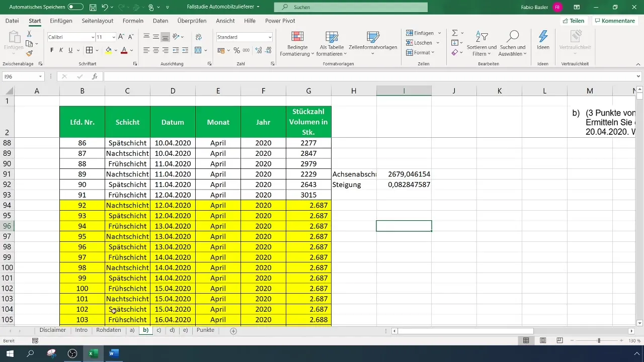Apply percent style
Image resolution: width=644 pixels, height=362 pixels.
pos(236,50)
